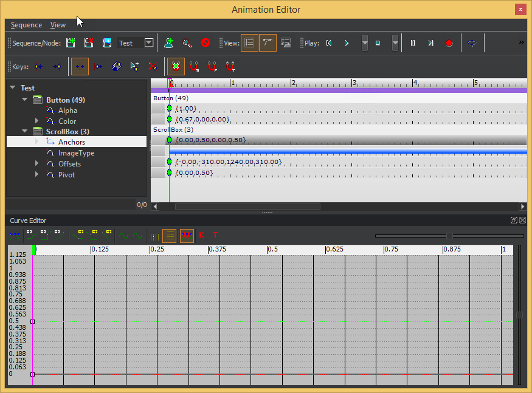Toggle the Dope Sheet view mode
The height and width of the screenshot is (393, 532).
pyautogui.click(x=249, y=43)
